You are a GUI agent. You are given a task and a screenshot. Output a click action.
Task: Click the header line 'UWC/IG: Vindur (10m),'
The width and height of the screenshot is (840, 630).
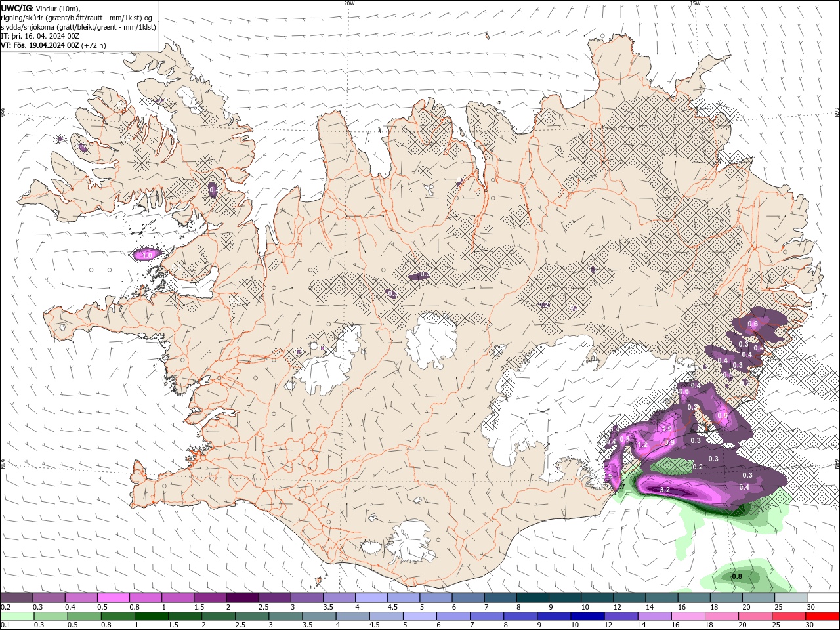(41, 8)
